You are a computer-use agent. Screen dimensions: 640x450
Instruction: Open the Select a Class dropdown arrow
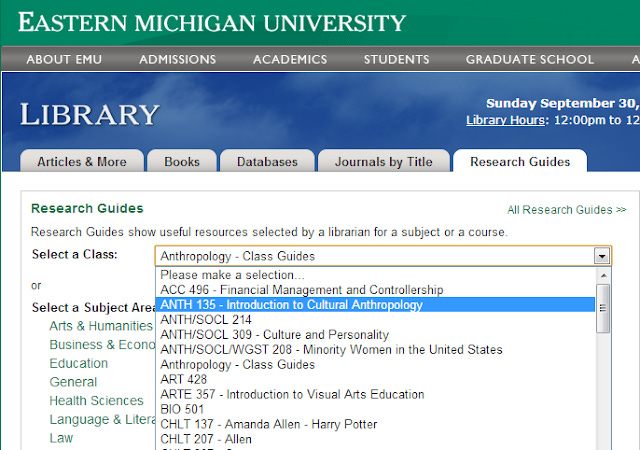click(x=602, y=256)
